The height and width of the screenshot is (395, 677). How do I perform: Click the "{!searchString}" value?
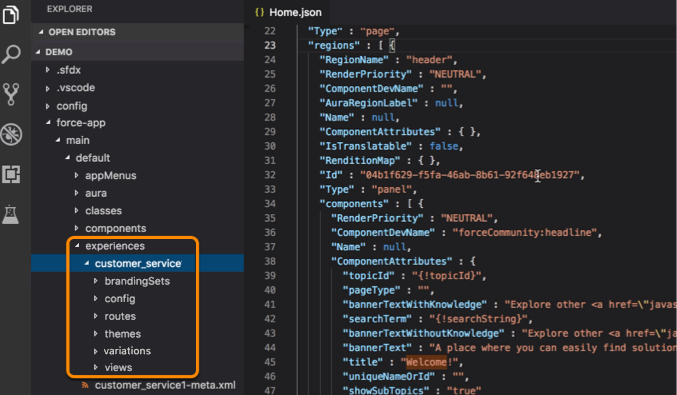click(x=478, y=319)
